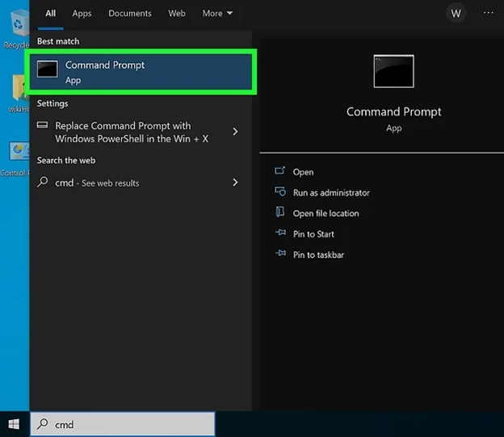The image size is (504, 437).
Task: Open the three-dot options menu
Action: (x=488, y=13)
